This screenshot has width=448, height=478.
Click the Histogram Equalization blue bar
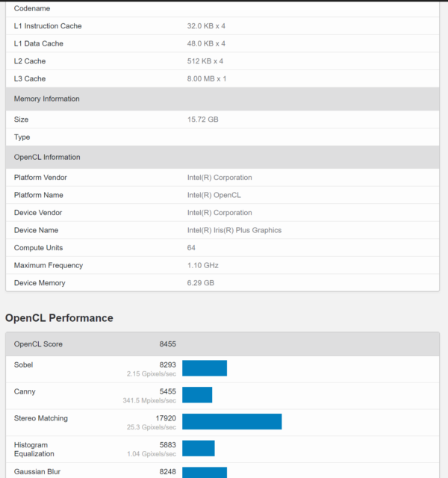pyautogui.click(x=198, y=448)
